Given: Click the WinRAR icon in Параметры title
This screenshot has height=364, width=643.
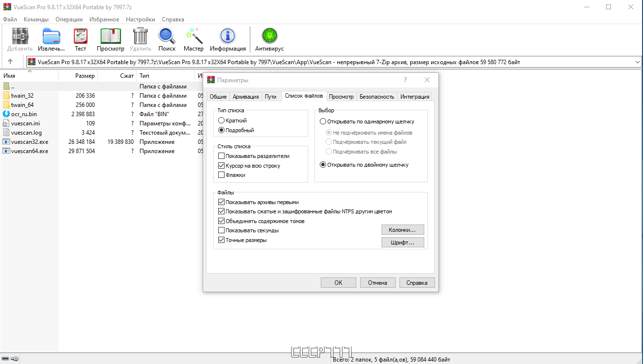Looking at the screenshot, I should (211, 80).
